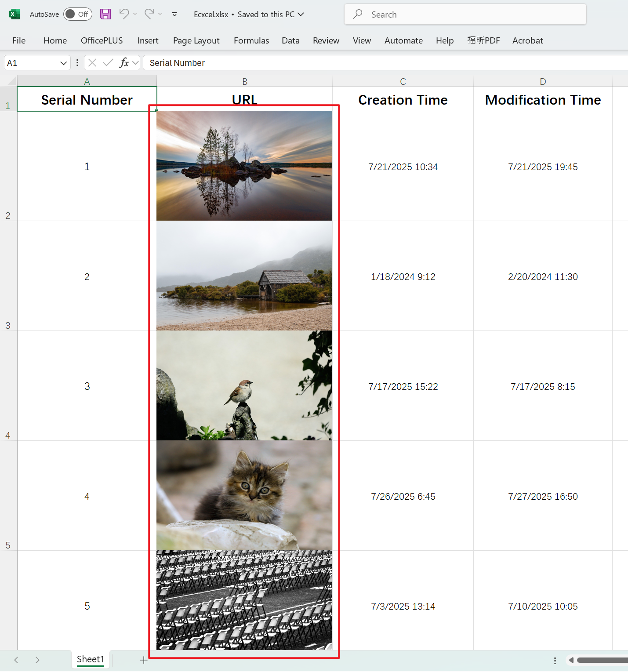Click the Search magnifier icon
The width and height of the screenshot is (628, 672).
click(358, 14)
